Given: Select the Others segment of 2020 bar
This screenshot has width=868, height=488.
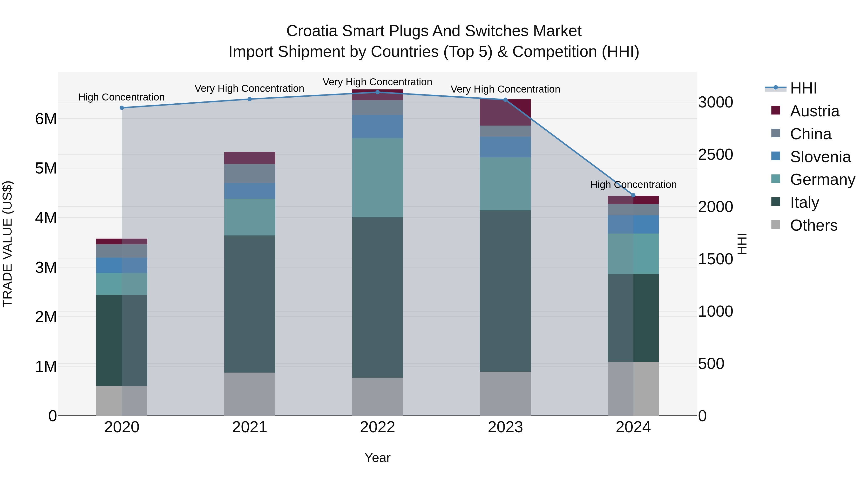Looking at the screenshot, I should pos(122,401).
